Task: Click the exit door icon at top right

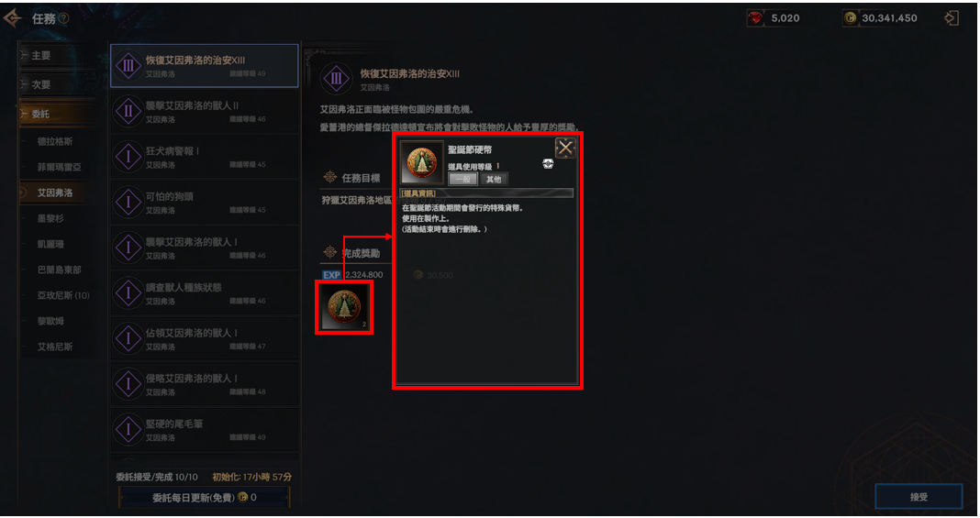Action: pyautogui.click(x=951, y=18)
